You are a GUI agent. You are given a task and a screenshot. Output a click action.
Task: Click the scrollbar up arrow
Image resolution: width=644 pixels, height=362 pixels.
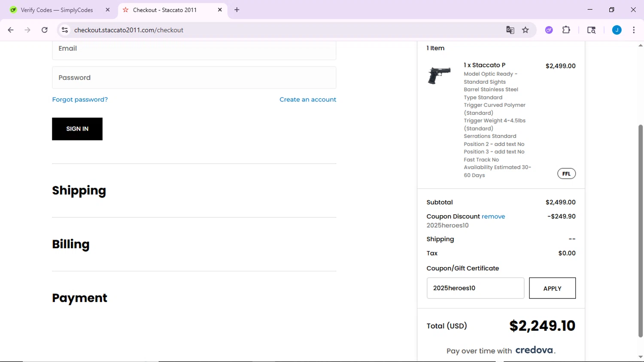click(x=641, y=45)
